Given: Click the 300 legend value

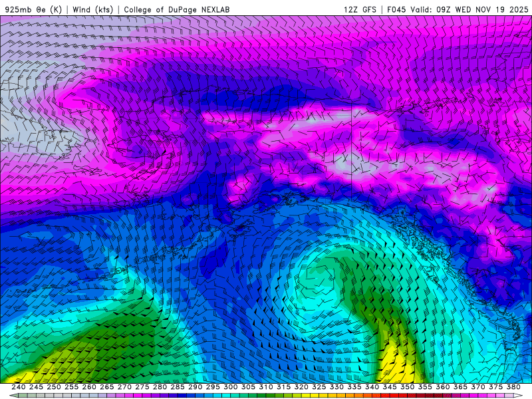Looking at the screenshot, I should point(230,387).
